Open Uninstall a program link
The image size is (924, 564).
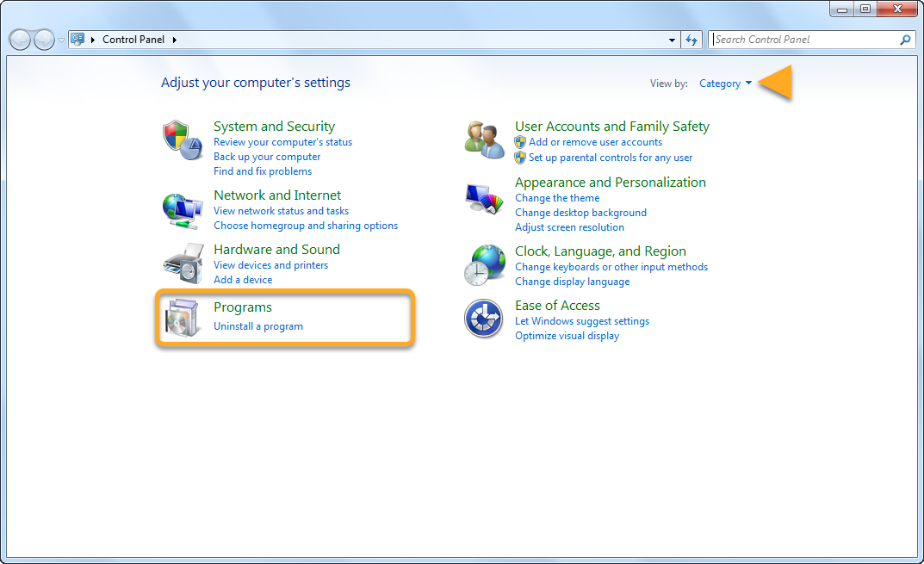click(x=257, y=326)
